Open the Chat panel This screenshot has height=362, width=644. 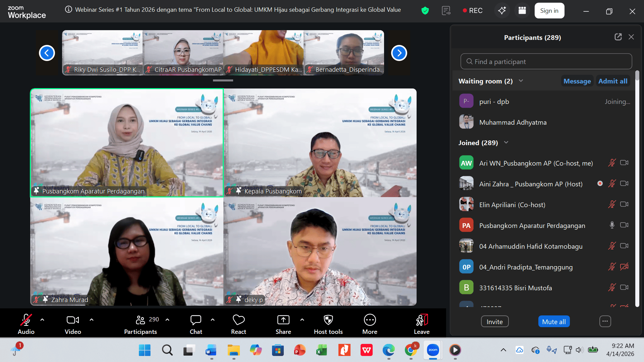pos(196,320)
